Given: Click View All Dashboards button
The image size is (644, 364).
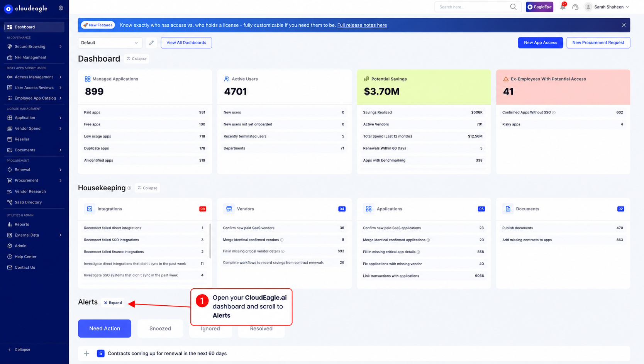Looking at the screenshot, I should (186, 43).
